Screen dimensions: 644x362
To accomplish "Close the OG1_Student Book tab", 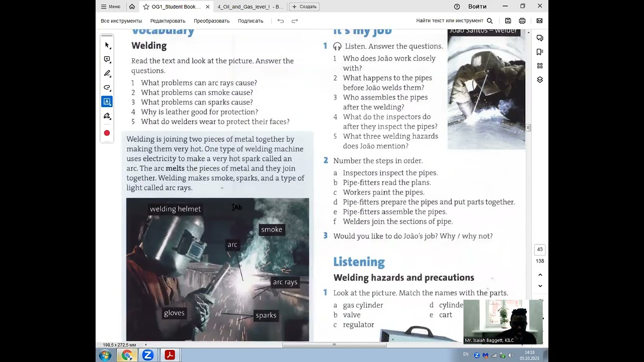I will point(208,7).
